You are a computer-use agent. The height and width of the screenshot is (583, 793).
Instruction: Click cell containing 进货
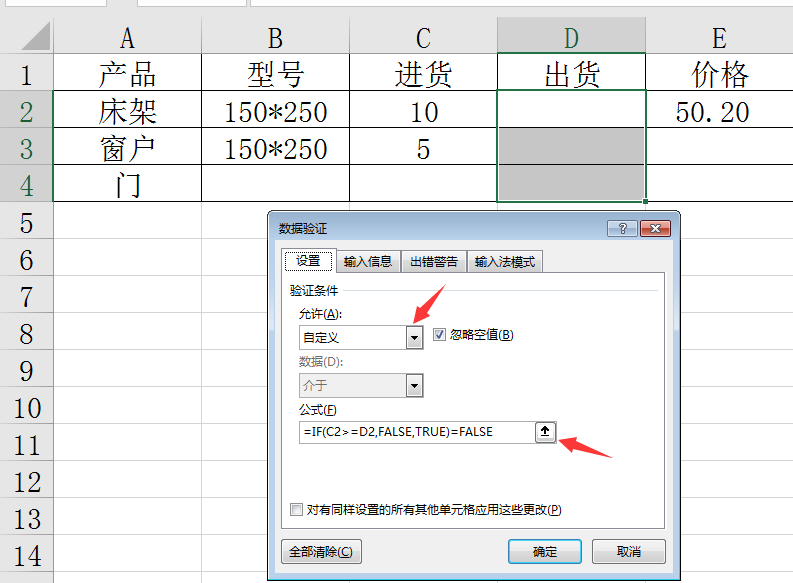coord(423,72)
